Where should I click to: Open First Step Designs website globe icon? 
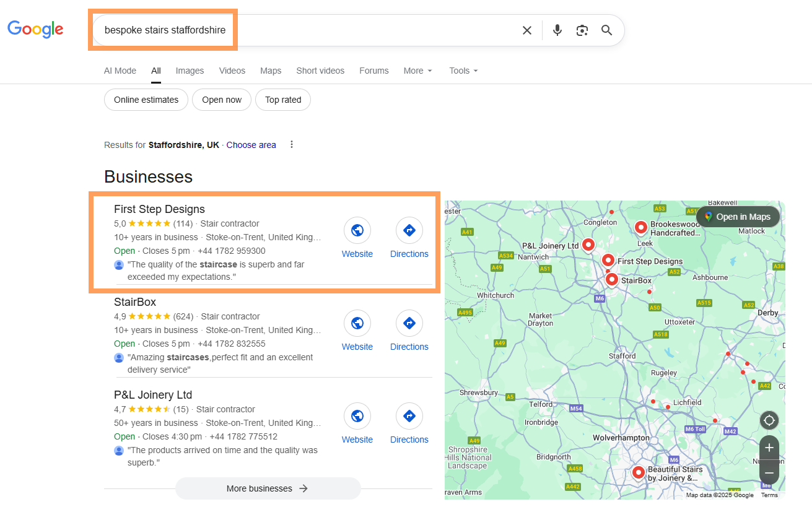(x=357, y=231)
